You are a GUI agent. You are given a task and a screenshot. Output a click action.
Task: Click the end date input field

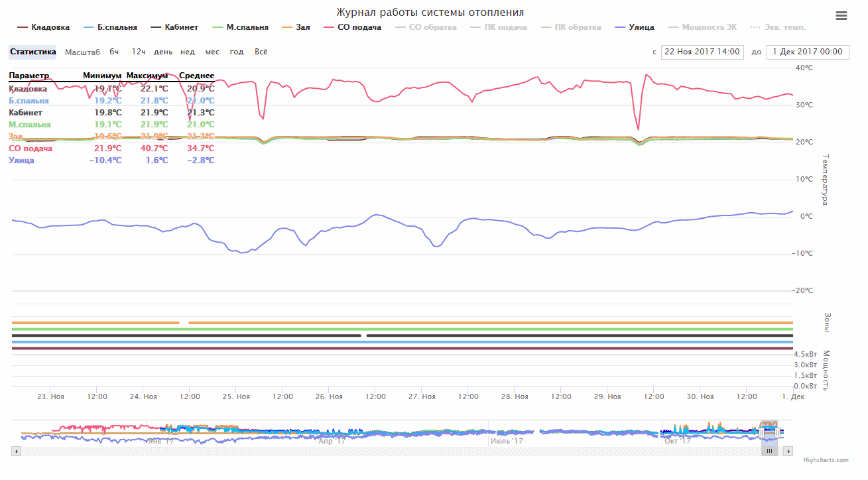[x=807, y=52]
